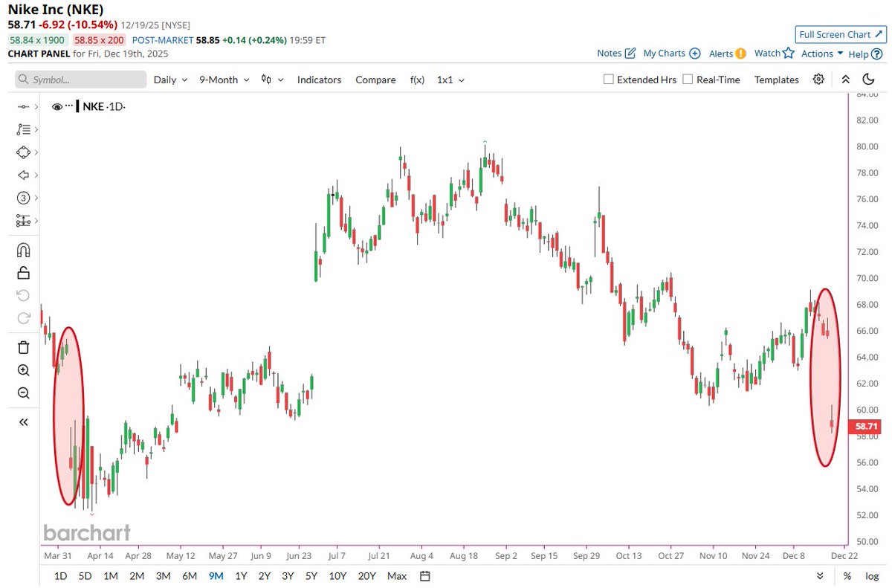
Task: Click the Alerts warning badge icon
Action: coord(741,54)
